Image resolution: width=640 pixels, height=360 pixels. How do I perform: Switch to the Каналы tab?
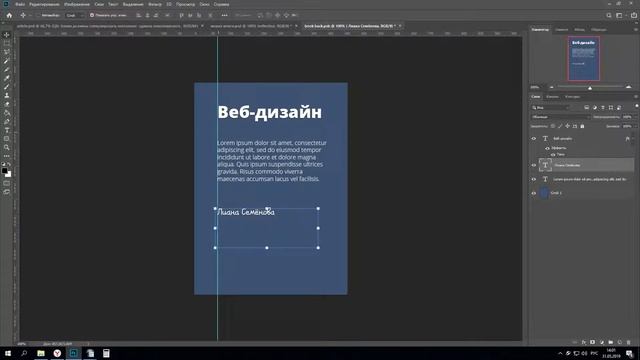(x=552, y=97)
